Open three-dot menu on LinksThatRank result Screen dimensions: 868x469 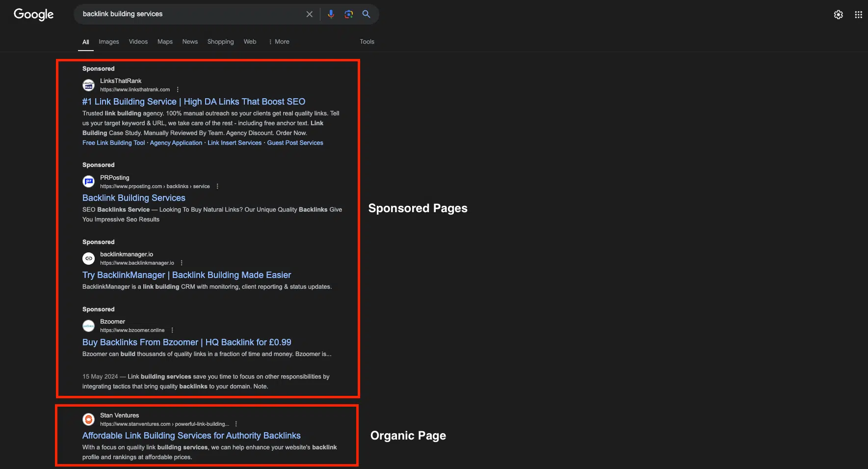click(x=177, y=89)
